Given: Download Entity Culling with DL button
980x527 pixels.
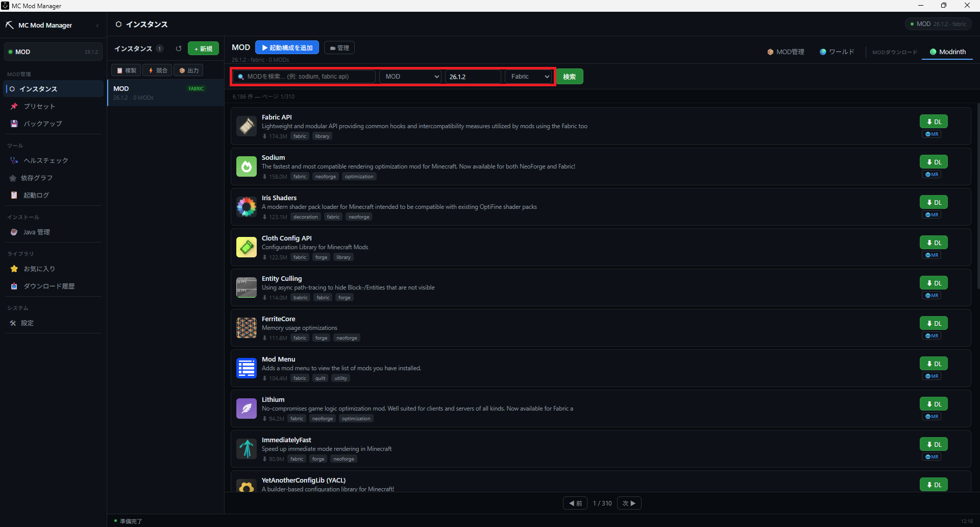Looking at the screenshot, I should coord(934,283).
